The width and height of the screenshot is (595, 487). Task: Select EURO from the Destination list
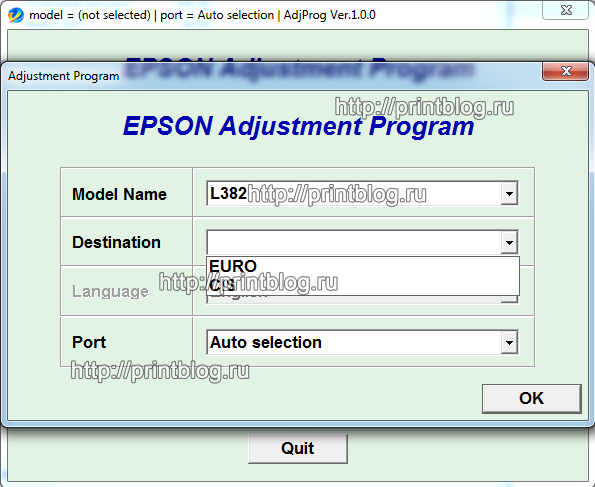click(363, 266)
